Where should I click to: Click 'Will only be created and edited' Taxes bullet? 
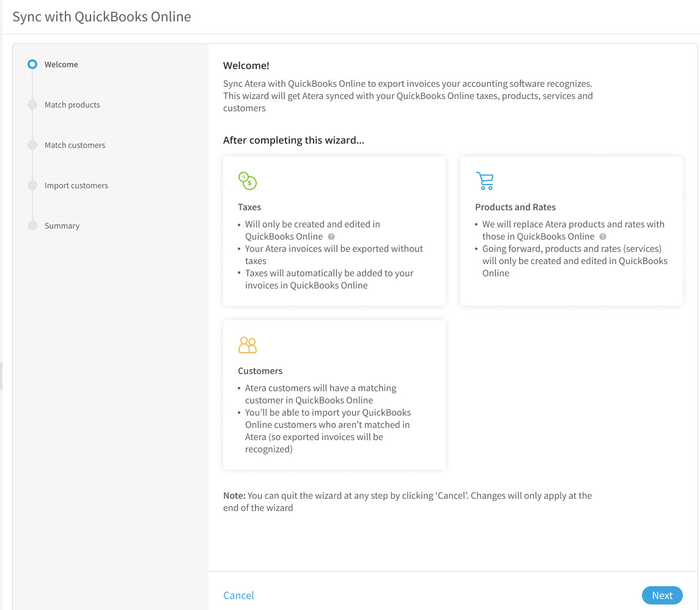click(312, 230)
